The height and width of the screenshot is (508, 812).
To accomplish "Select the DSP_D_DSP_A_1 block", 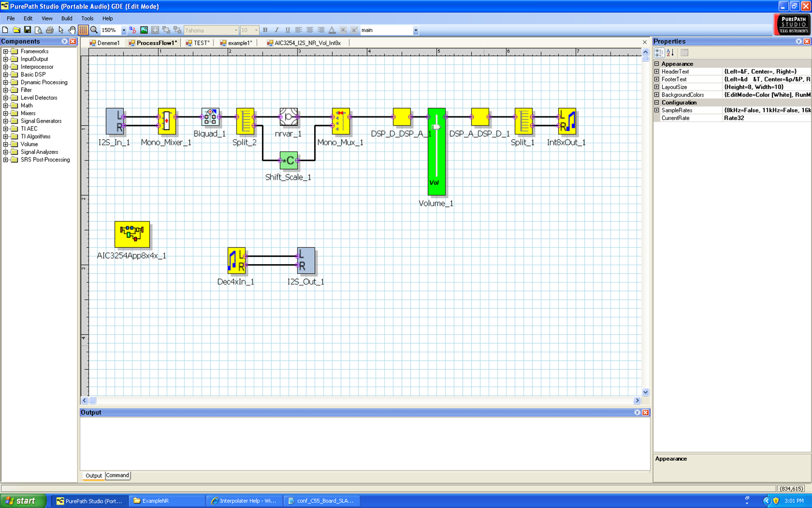I will (402, 117).
